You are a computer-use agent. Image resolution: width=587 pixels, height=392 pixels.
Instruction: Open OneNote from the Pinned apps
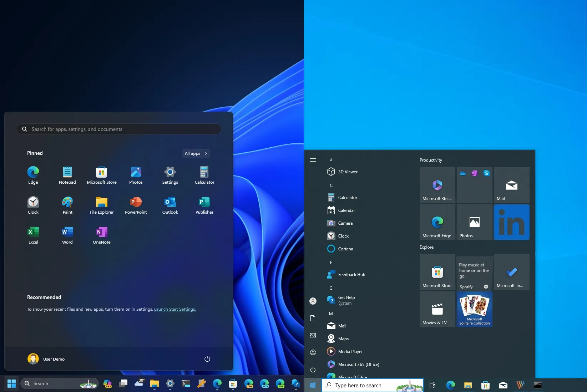pos(102,235)
